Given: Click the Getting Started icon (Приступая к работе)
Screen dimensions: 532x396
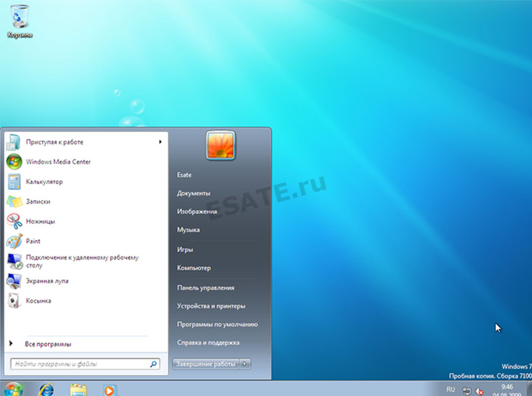Looking at the screenshot, I should point(14,142).
